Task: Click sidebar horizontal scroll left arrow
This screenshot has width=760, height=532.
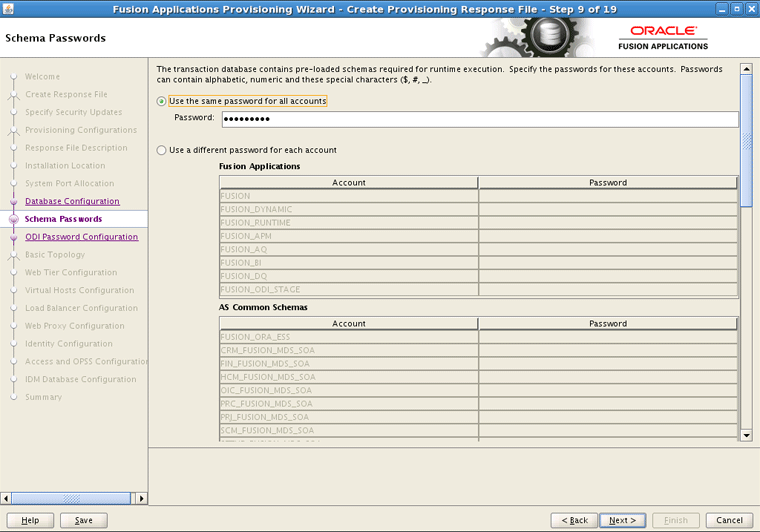Action: coord(6,498)
